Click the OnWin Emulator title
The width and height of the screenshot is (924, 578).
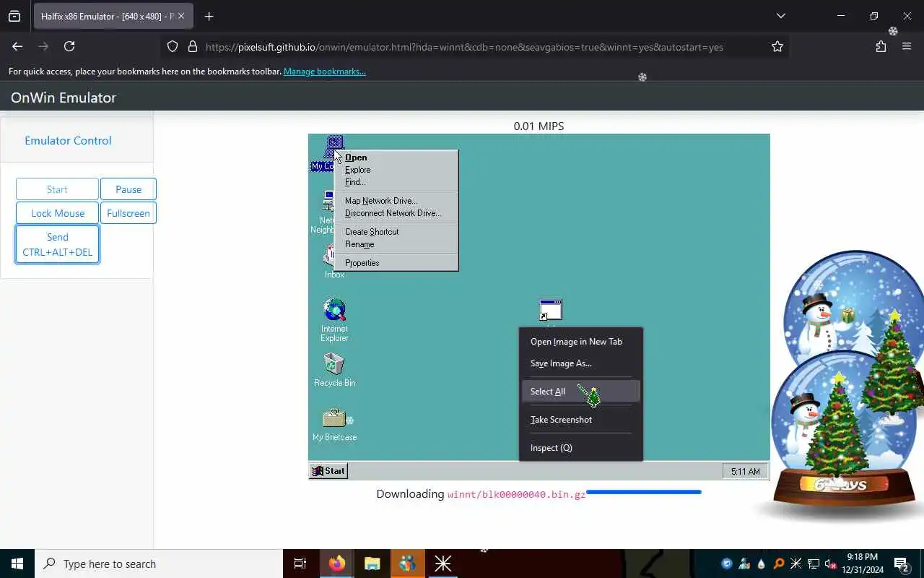click(64, 98)
